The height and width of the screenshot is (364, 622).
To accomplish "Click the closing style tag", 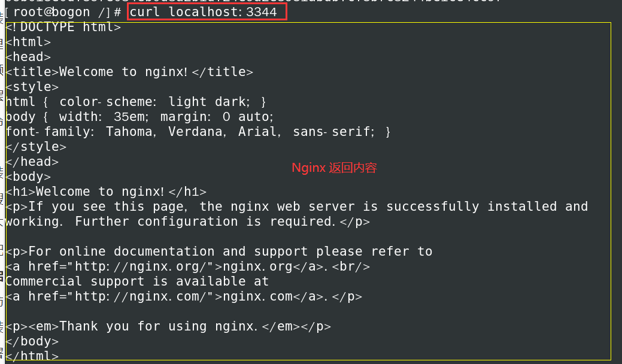I will [x=36, y=147].
